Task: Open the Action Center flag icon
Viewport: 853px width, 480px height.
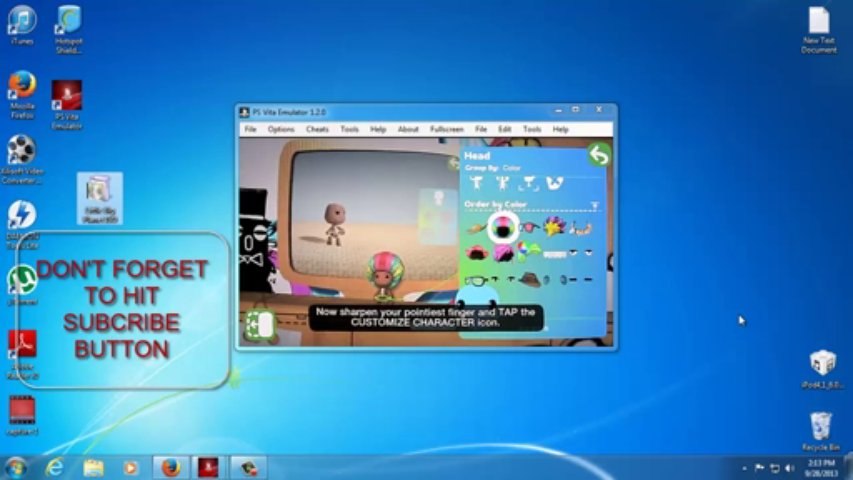Action: coord(759,468)
